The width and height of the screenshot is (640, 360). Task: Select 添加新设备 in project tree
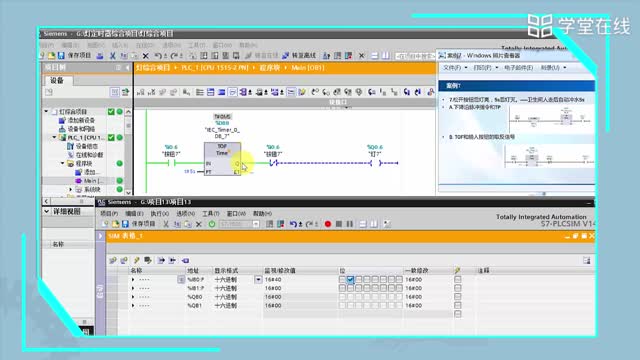(x=81, y=120)
